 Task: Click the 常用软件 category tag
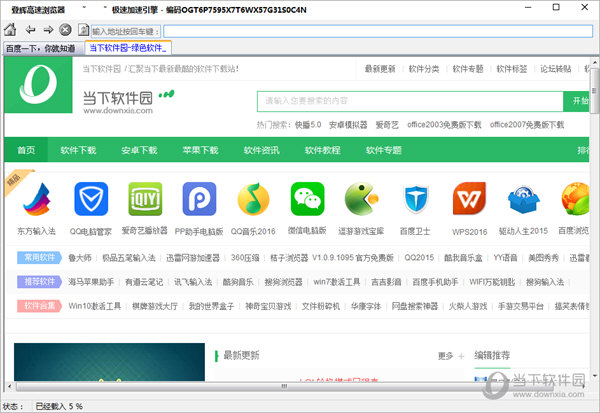click(39, 258)
